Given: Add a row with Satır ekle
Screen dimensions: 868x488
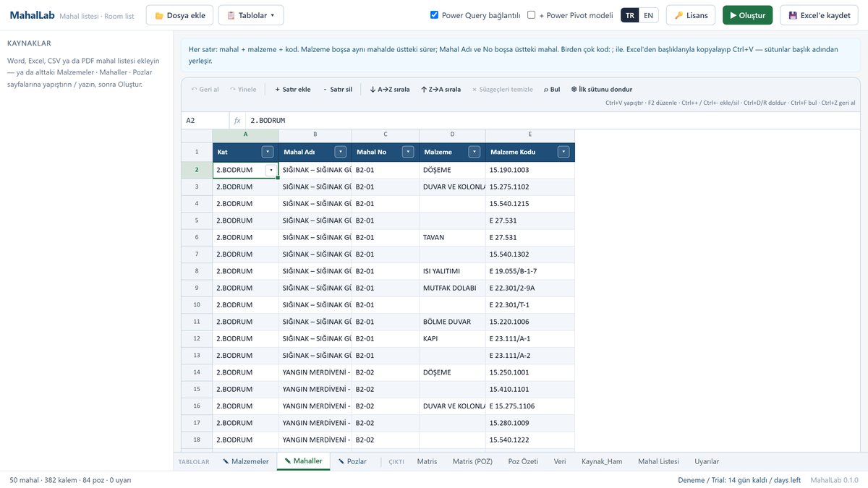Looking at the screenshot, I should click(292, 90).
